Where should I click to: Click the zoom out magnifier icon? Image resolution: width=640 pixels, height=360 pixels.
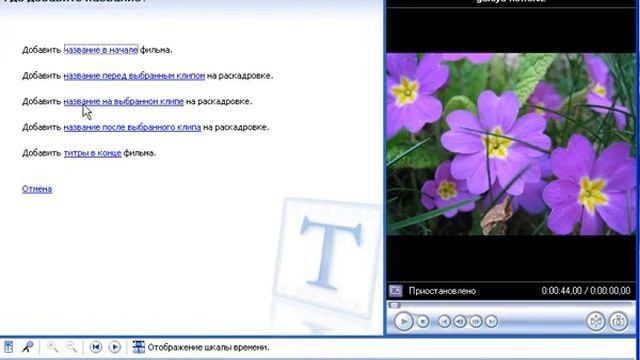point(71,347)
